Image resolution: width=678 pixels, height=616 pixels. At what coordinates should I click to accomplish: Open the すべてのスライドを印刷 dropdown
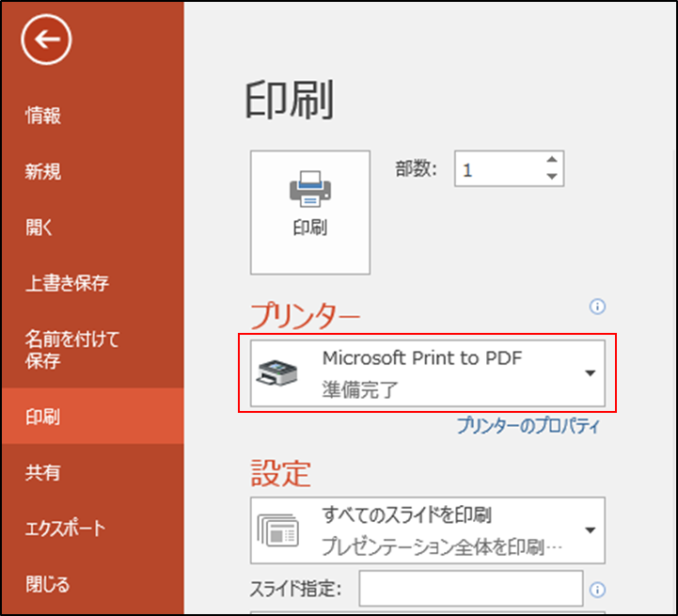(428, 530)
